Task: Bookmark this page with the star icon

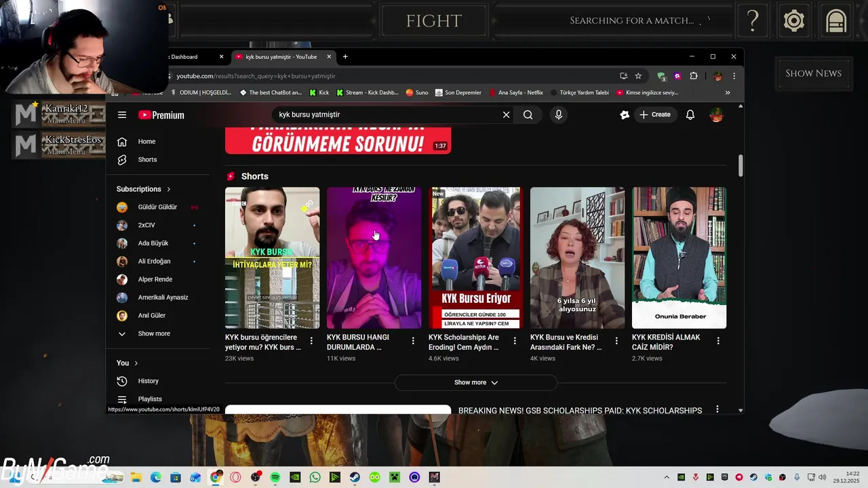Action: pyautogui.click(x=638, y=76)
